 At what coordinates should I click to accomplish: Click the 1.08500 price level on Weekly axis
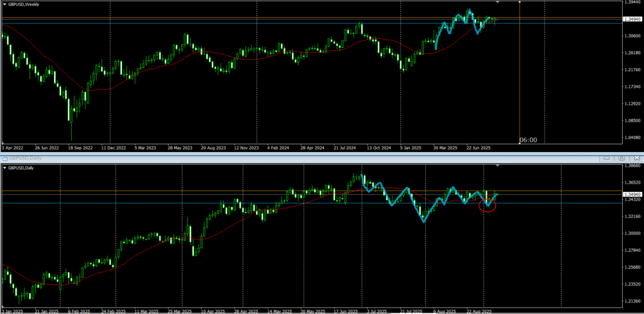coord(633,121)
